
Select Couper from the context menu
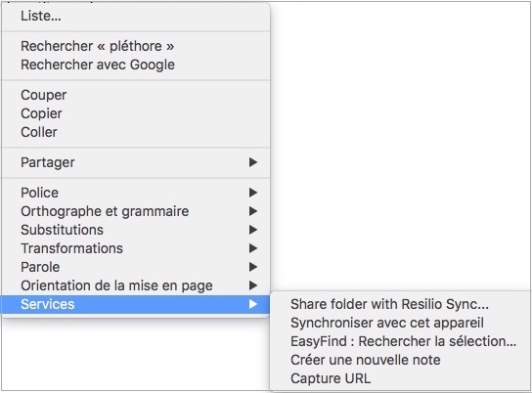[136, 95]
